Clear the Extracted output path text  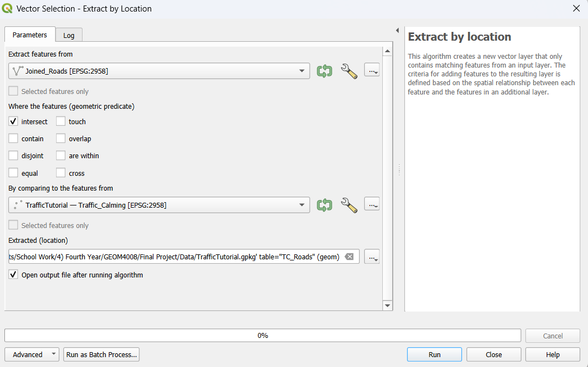pyautogui.click(x=349, y=257)
